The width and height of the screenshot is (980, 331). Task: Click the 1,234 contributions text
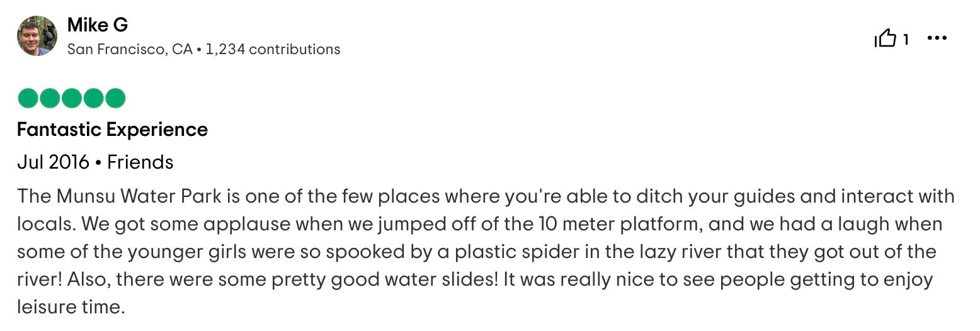(273, 49)
